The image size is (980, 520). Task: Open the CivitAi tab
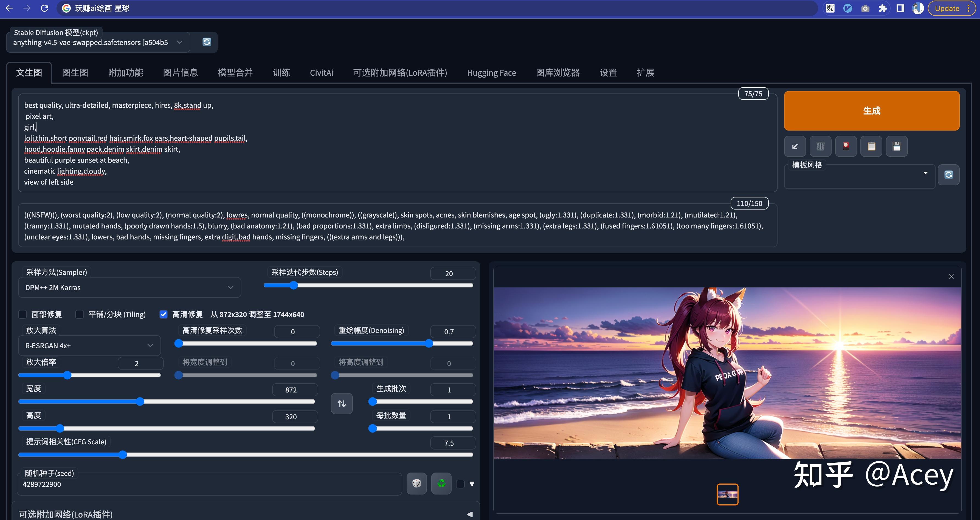coord(322,73)
